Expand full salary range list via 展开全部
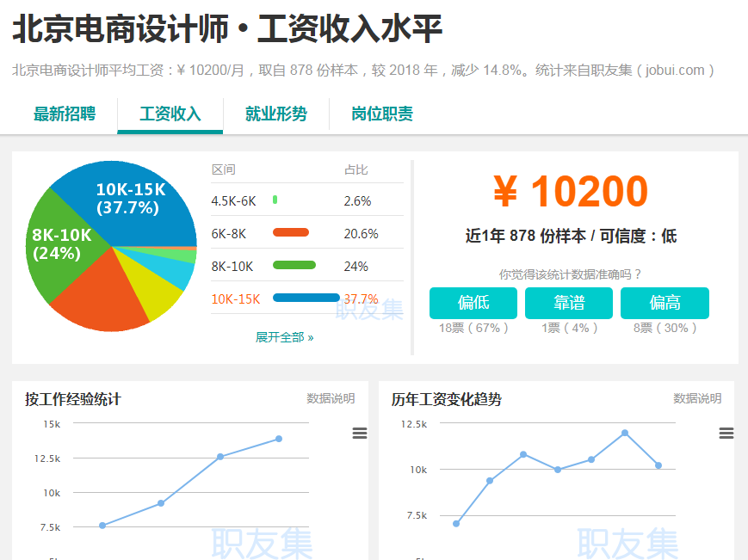Screen dimensions: 748x560 click(284, 337)
